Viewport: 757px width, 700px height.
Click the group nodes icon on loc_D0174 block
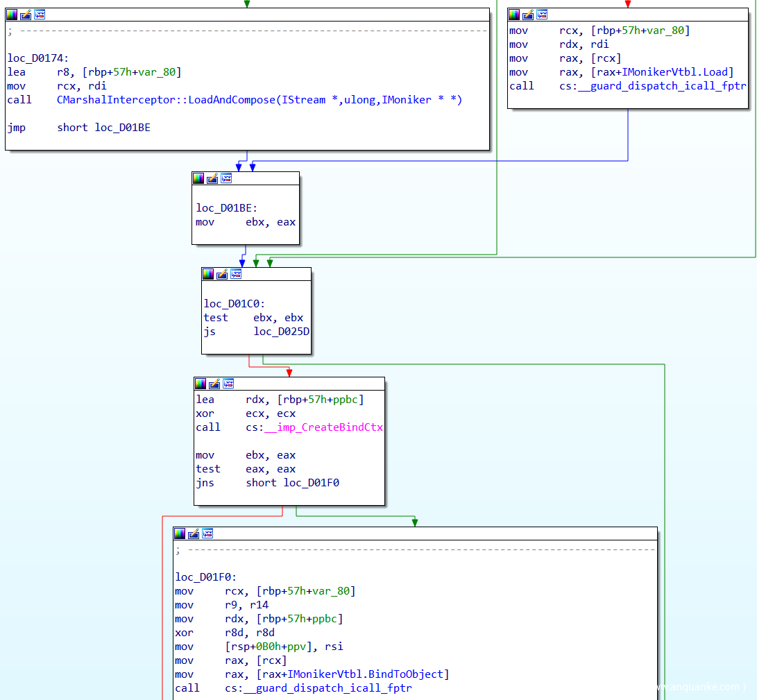40,15
